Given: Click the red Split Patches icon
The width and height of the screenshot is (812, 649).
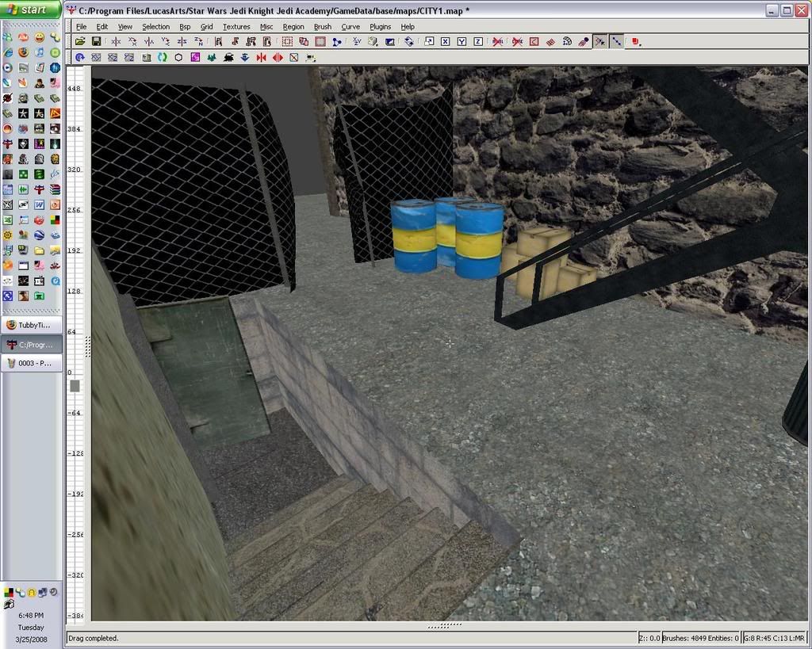Looking at the screenshot, I should [278, 57].
